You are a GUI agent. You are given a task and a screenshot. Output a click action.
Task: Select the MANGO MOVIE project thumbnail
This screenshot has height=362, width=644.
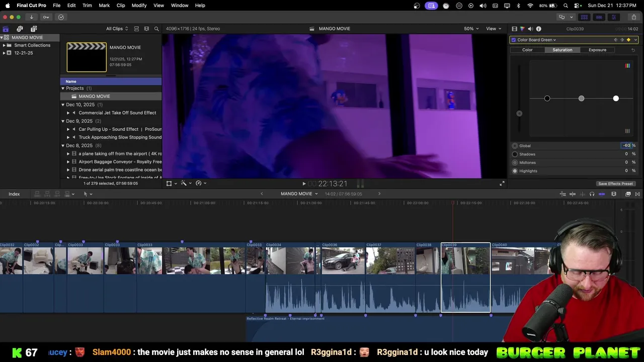[87, 57]
